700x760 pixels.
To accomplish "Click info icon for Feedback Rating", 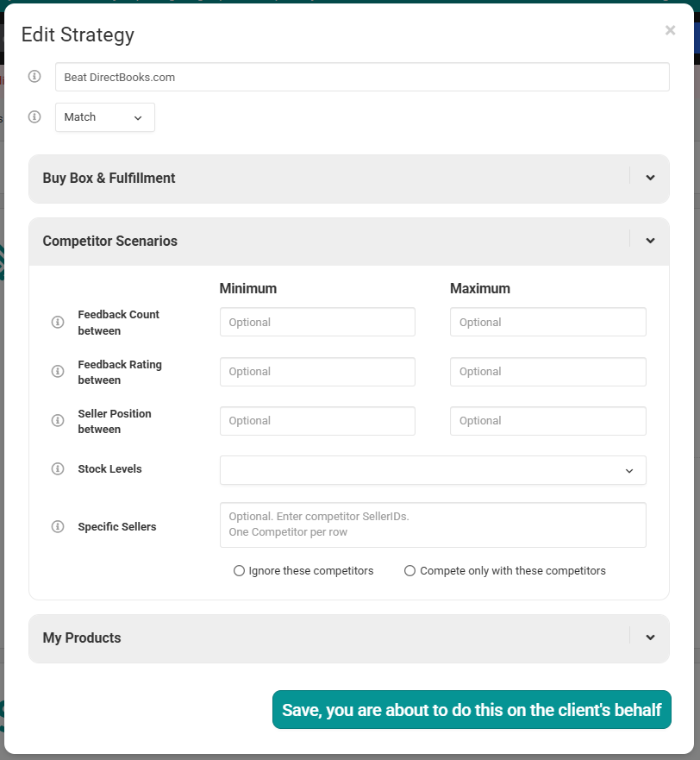I will (58, 371).
